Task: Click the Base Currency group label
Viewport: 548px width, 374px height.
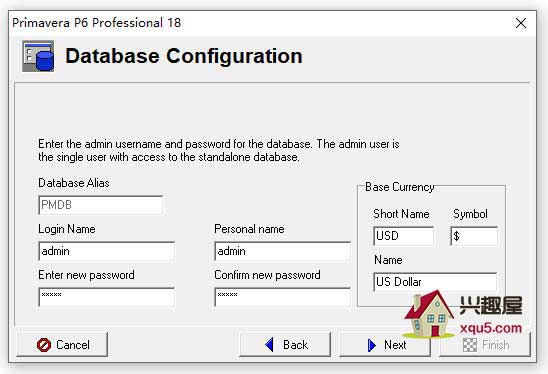Action: click(x=399, y=187)
